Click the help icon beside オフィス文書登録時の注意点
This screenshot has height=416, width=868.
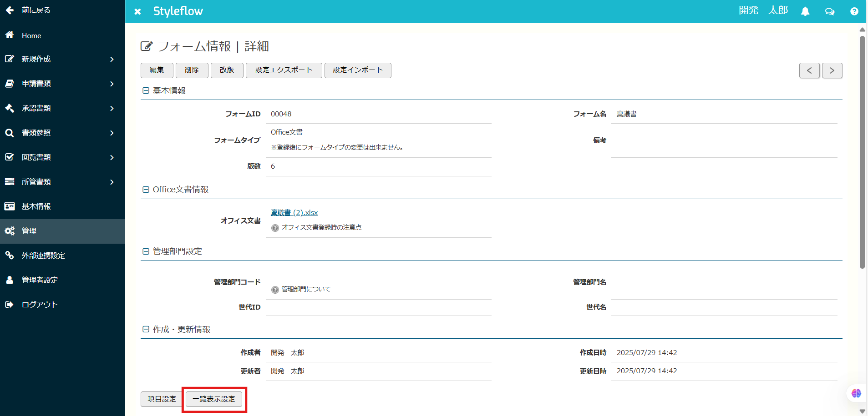click(x=274, y=228)
